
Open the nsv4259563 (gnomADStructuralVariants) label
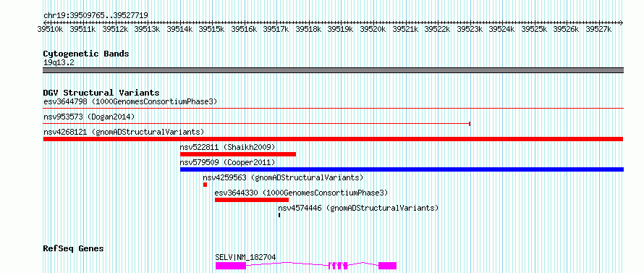point(283,177)
